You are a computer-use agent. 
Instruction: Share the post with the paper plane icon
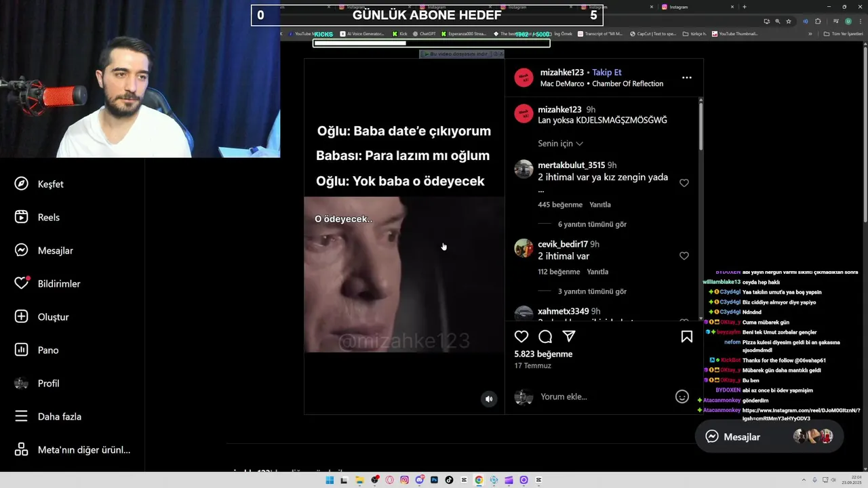click(569, 337)
